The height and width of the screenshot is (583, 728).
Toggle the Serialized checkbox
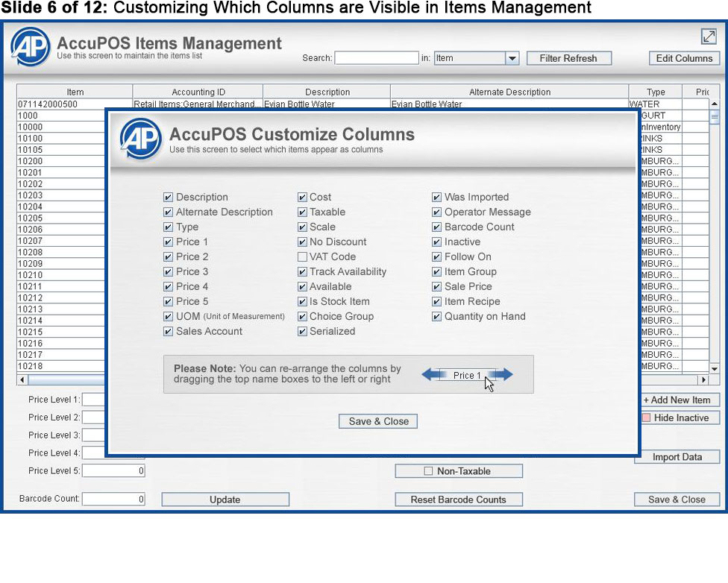coord(302,332)
